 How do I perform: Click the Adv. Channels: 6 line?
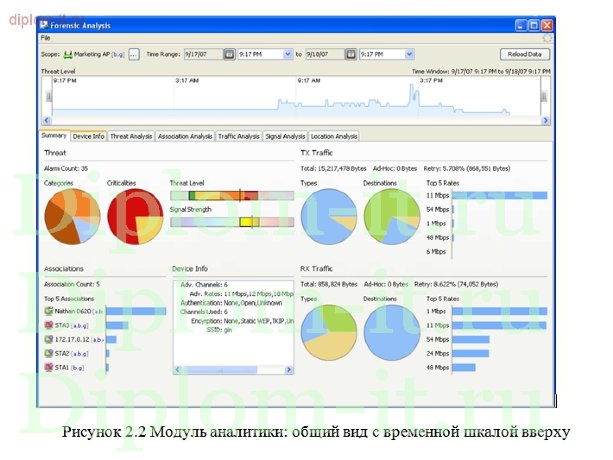(x=204, y=285)
